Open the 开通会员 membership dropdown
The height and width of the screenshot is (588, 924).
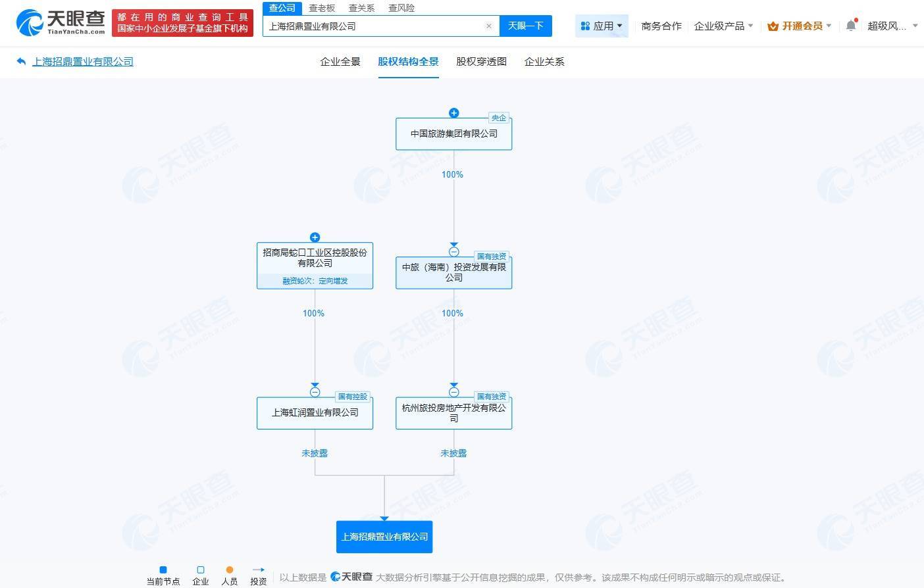click(799, 26)
